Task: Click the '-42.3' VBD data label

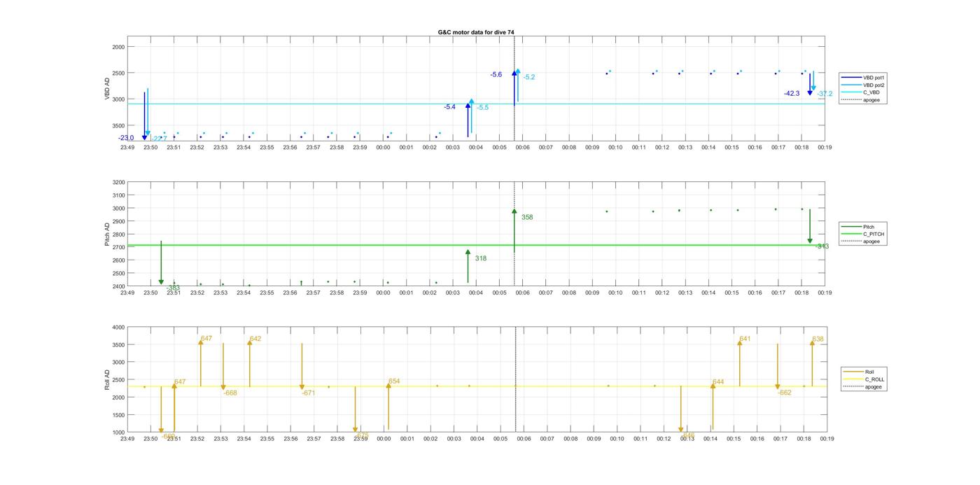Action: [x=792, y=93]
